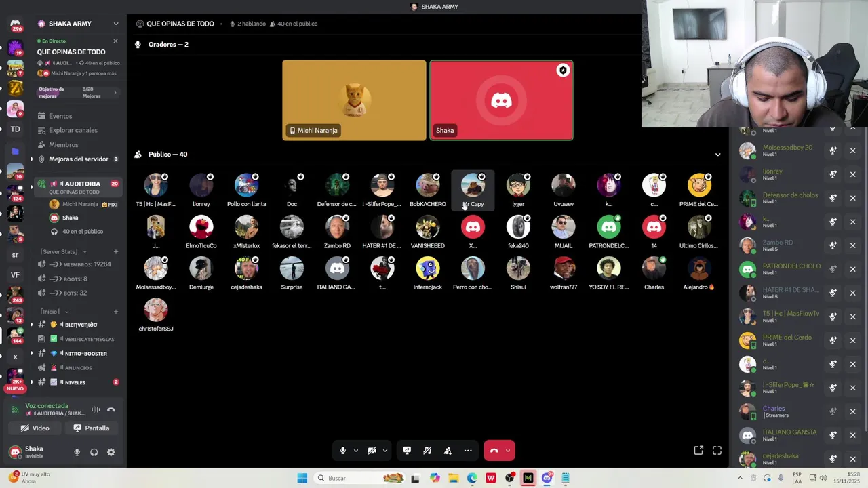Dismiss lionrey's speak request

853,174
